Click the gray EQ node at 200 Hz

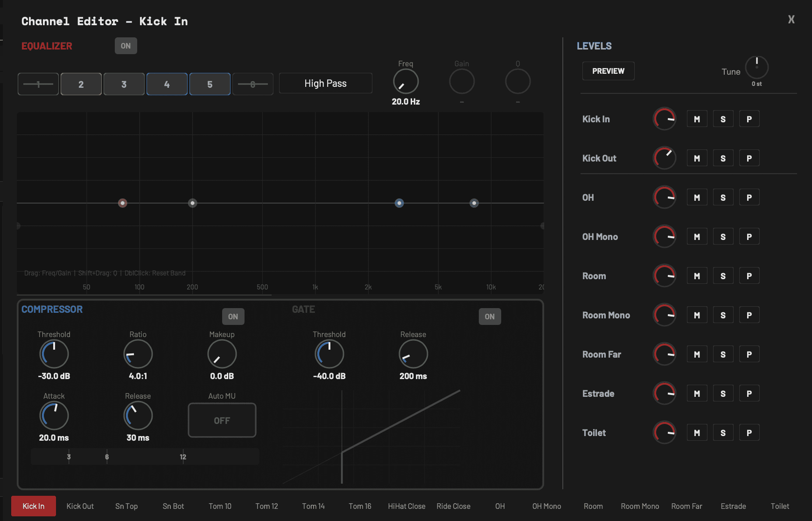[193, 203]
